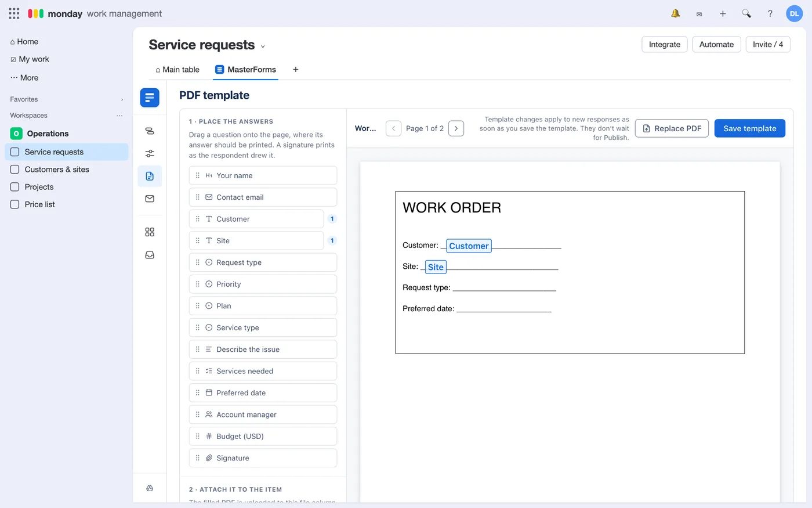Click the plus icon in top header
812x508 pixels.
pyautogui.click(x=723, y=13)
